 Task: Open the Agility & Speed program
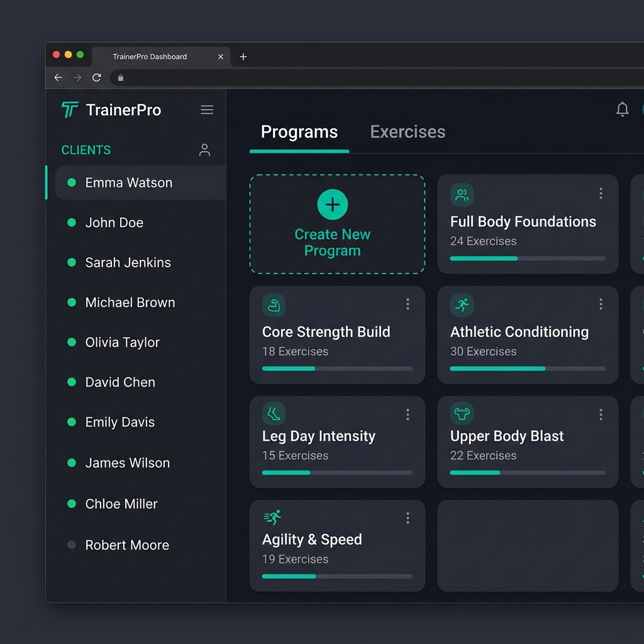337,545
